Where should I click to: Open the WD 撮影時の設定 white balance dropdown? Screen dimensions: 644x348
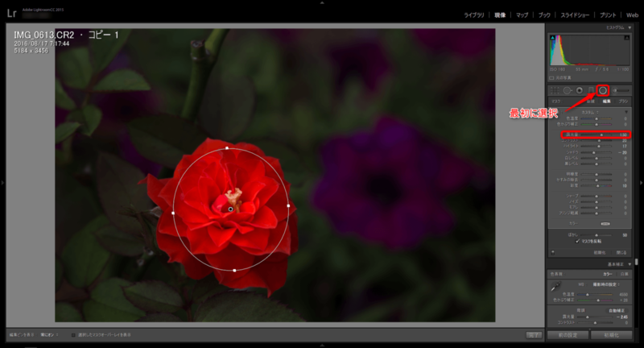tap(606, 284)
